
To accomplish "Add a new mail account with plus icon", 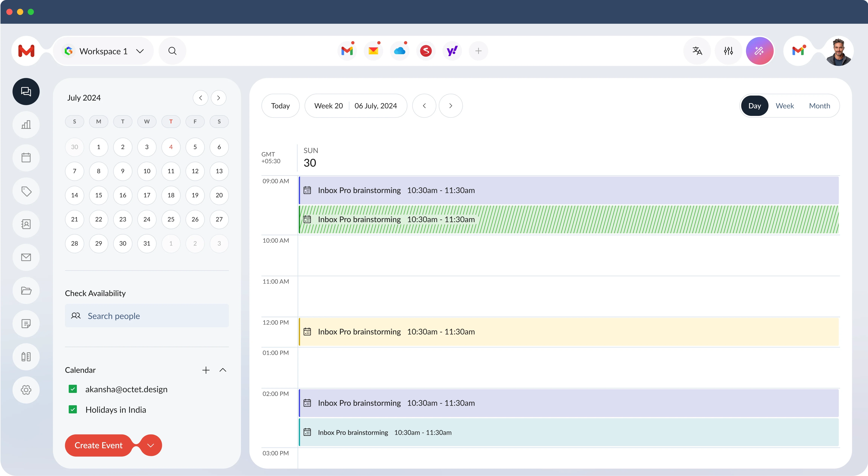I will tap(479, 51).
